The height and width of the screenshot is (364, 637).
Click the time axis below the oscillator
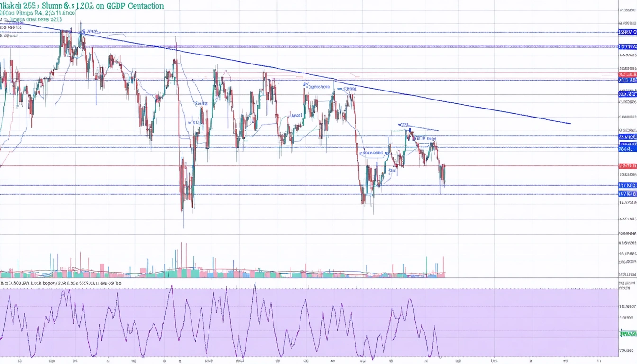tap(308, 360)
